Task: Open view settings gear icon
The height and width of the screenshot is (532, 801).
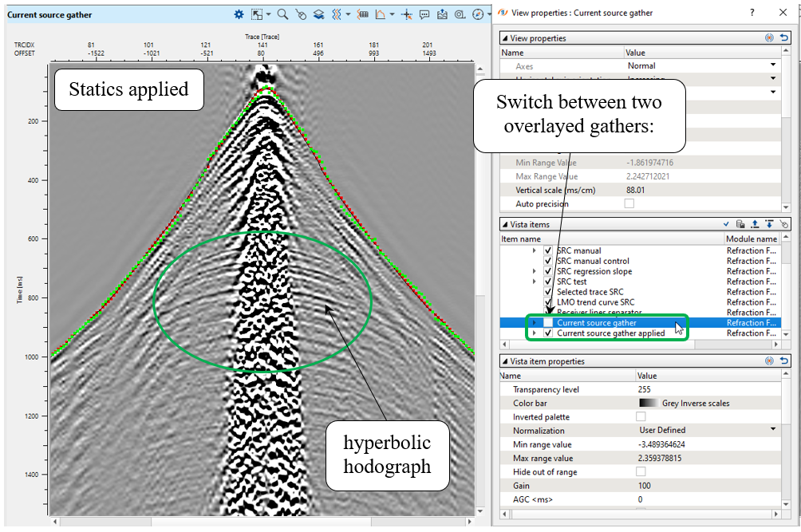Action: click(239, 14)
